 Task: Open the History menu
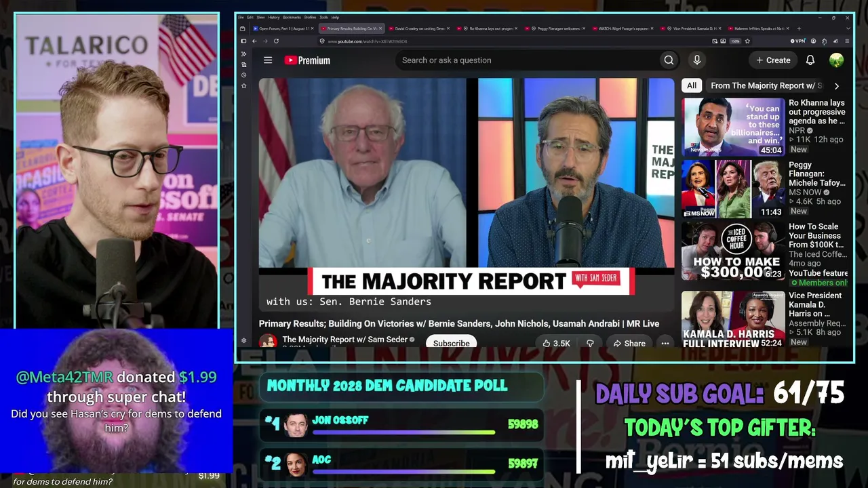pos(274,17)
